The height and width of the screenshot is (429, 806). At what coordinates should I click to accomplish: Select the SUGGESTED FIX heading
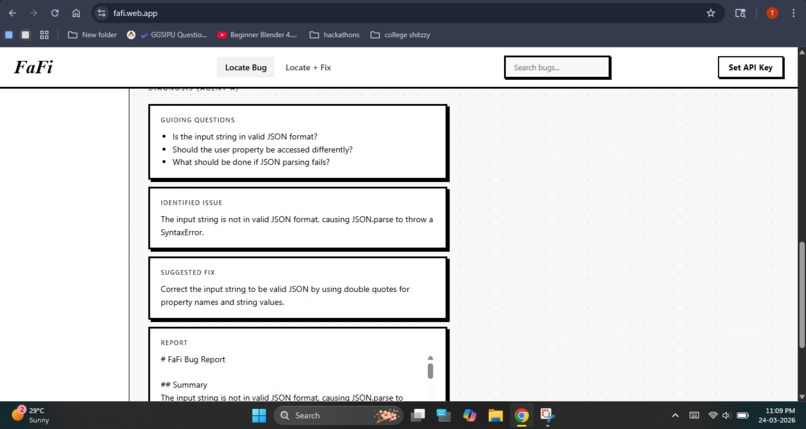[188, 272]
